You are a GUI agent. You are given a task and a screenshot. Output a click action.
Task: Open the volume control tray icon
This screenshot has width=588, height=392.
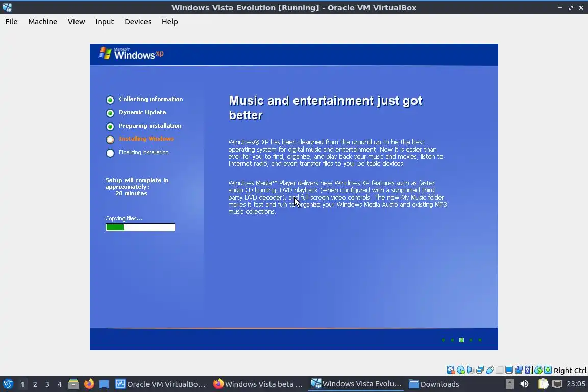tap(524, 384)
